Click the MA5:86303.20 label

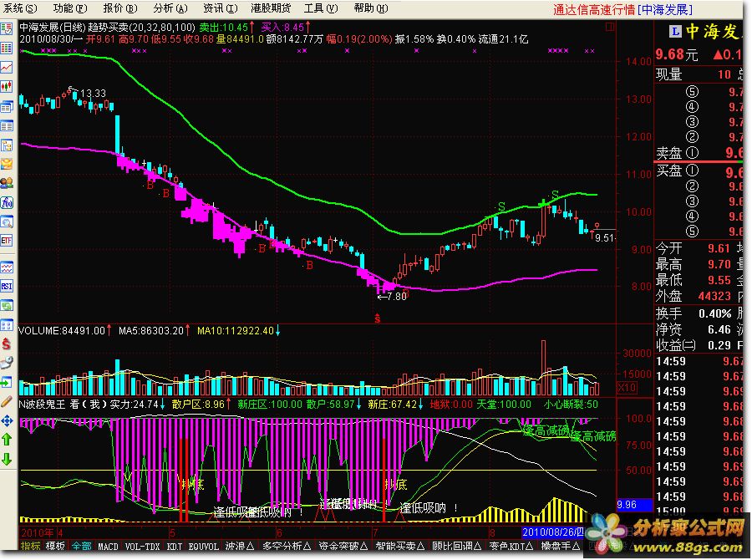point(151,331)
